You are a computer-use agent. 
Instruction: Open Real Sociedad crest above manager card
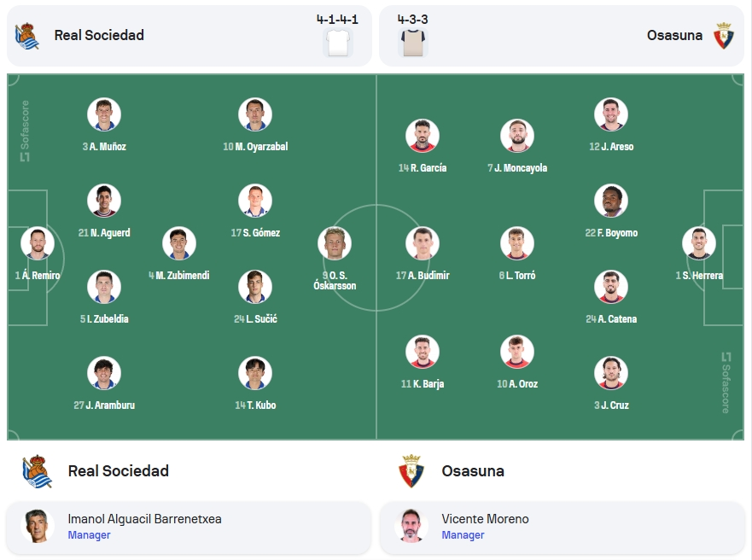coord(38,471)
